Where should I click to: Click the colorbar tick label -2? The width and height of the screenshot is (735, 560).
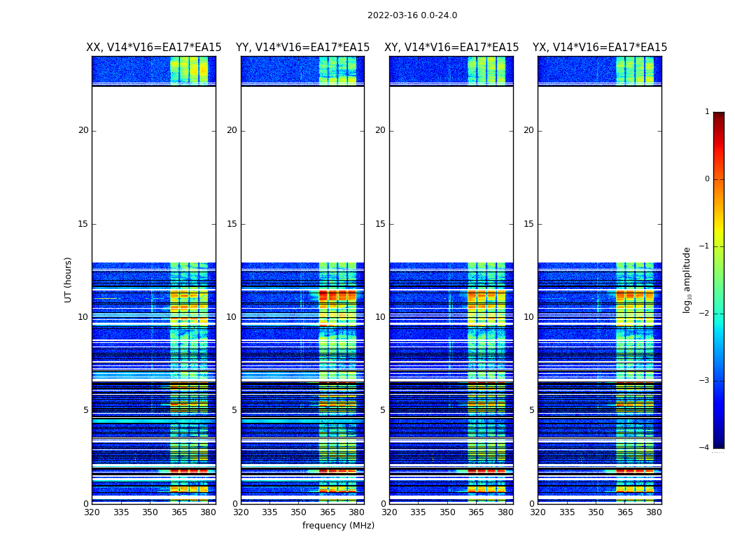coord(706,314)
